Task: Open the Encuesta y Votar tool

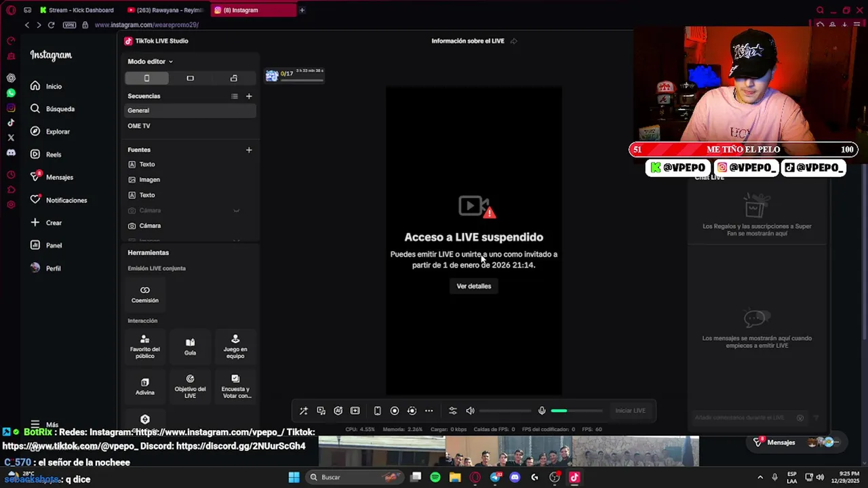Action: pyautogui.click(x=235, y=386)
